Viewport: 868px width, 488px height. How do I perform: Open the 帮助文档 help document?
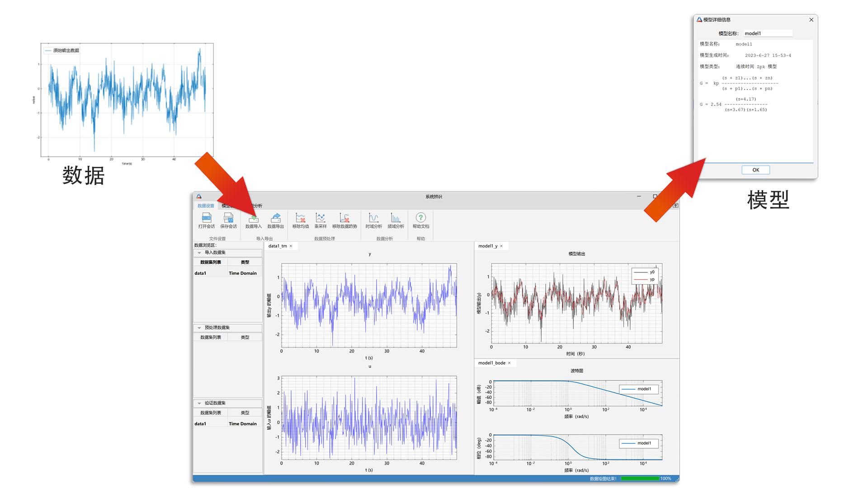[x=420, y=218]
